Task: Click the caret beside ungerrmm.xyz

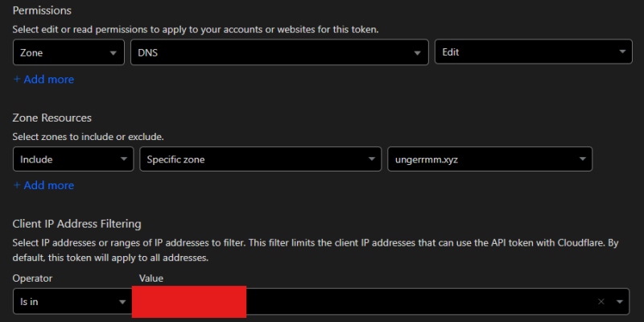Action: pos(582,159)
